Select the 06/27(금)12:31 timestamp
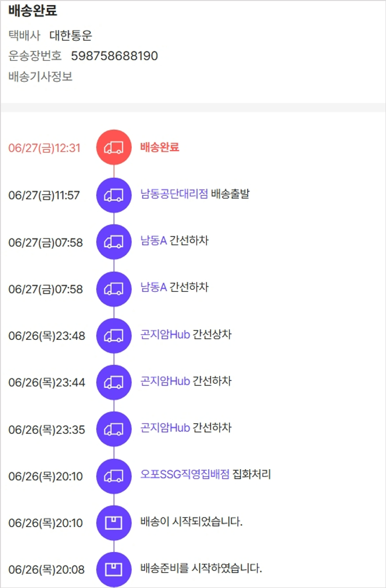The image size is (386, 588). pyautogui.click(x=44, y=148)
